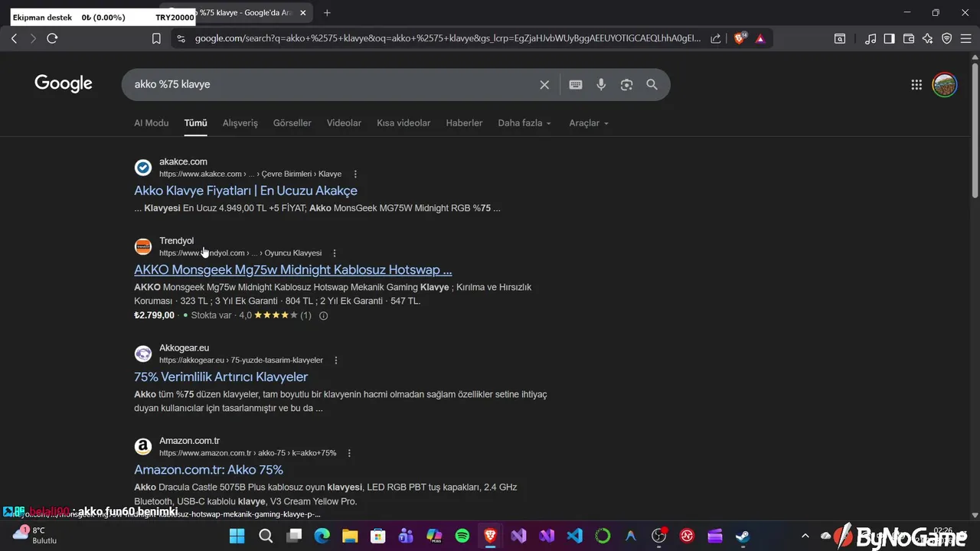The image size is (980, 551).
Task: Open Amazon.com.tr: Akko 75% link
Action: pyautogui.click(x=209, y=469)
